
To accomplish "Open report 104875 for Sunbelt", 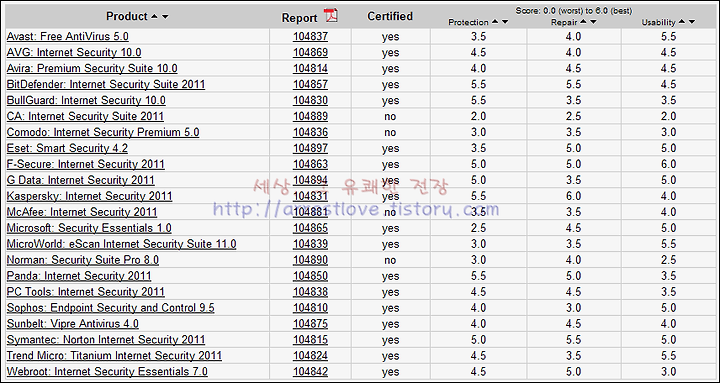I will [x=310, y=324].
